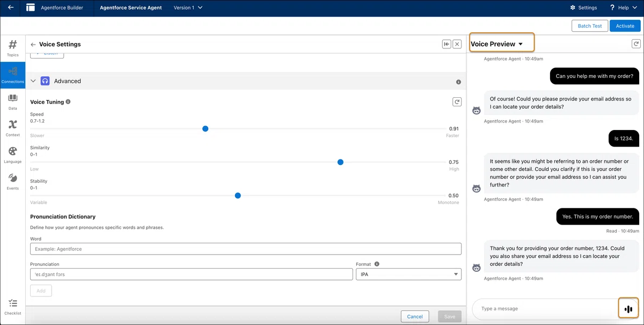
Task: Click the Advanced section info icon
Action: click(x=458, y=82)
